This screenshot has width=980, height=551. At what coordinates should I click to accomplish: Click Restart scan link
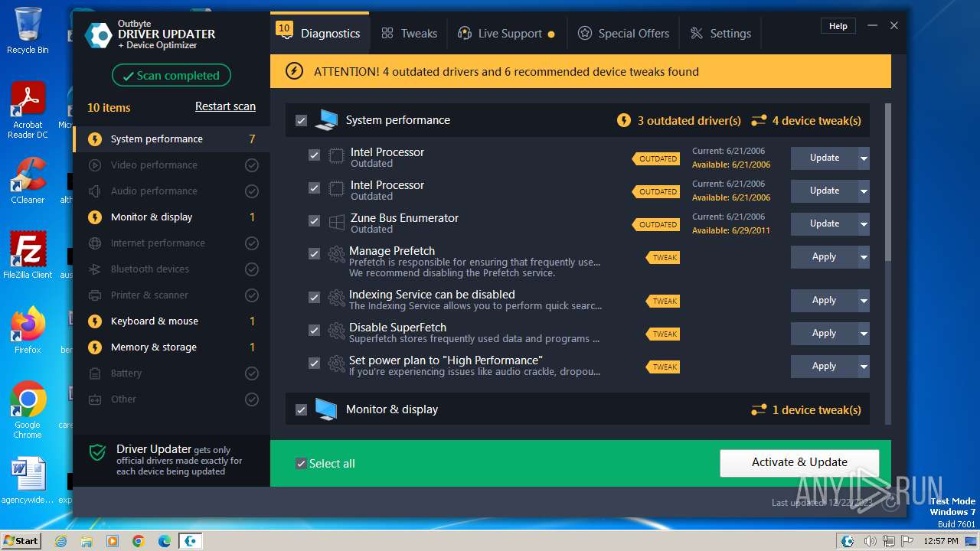(x=225, y=106)
